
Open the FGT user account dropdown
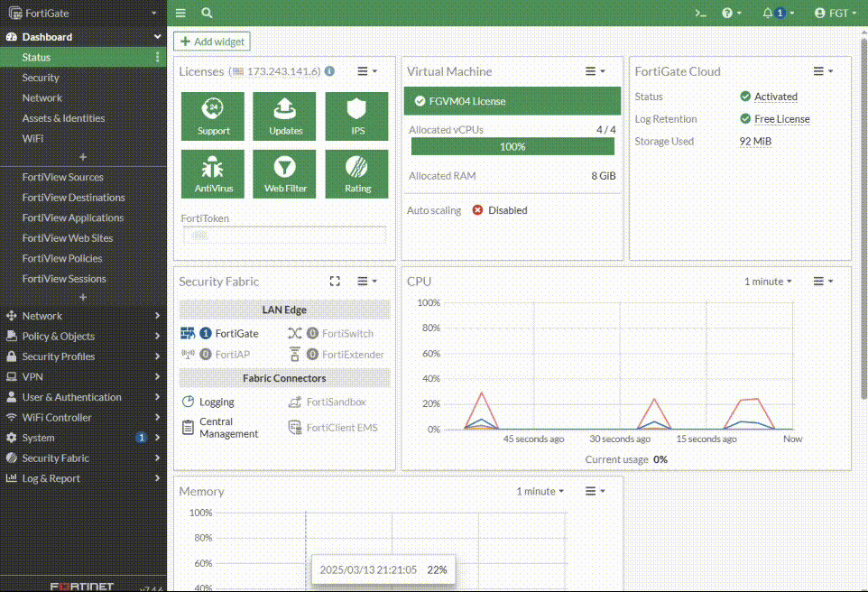click(x=835, y=13)
